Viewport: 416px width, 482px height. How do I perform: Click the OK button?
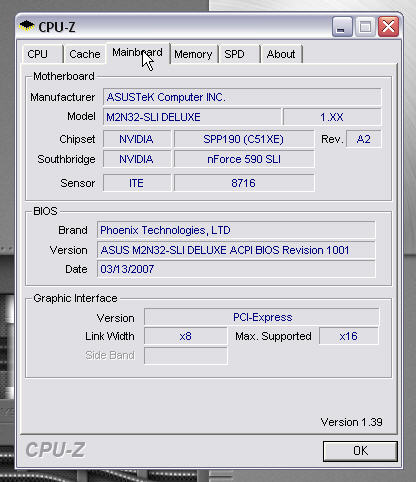pos(360,451)
